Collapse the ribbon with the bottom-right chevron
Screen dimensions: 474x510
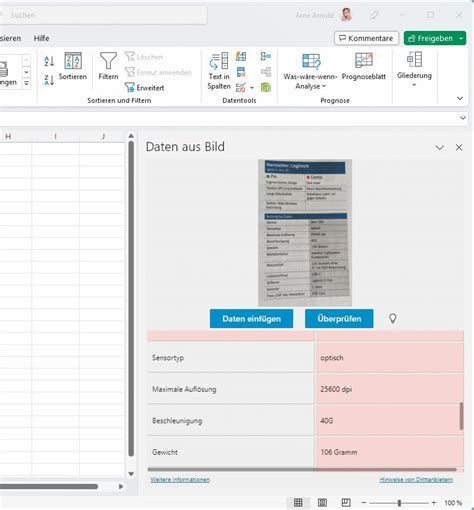[x=460, y=98]
